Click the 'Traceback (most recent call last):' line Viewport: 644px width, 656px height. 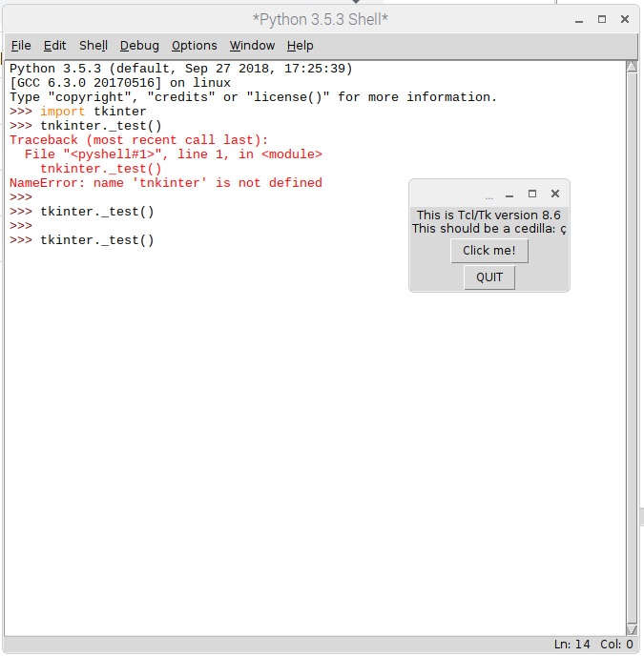(x=138, y=140)
